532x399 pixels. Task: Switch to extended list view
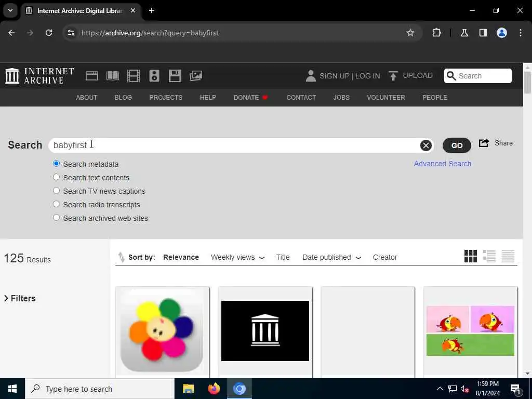[489, 256]
